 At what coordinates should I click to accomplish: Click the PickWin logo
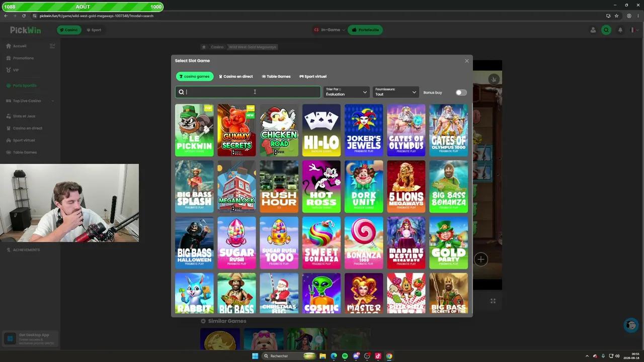point(26,30)
